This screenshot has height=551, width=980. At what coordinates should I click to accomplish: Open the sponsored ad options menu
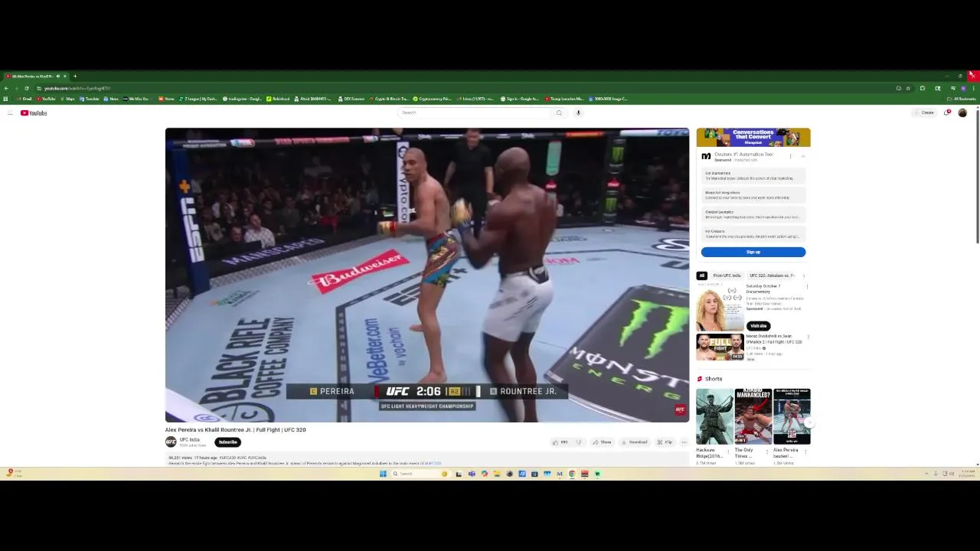pos(790,156)
